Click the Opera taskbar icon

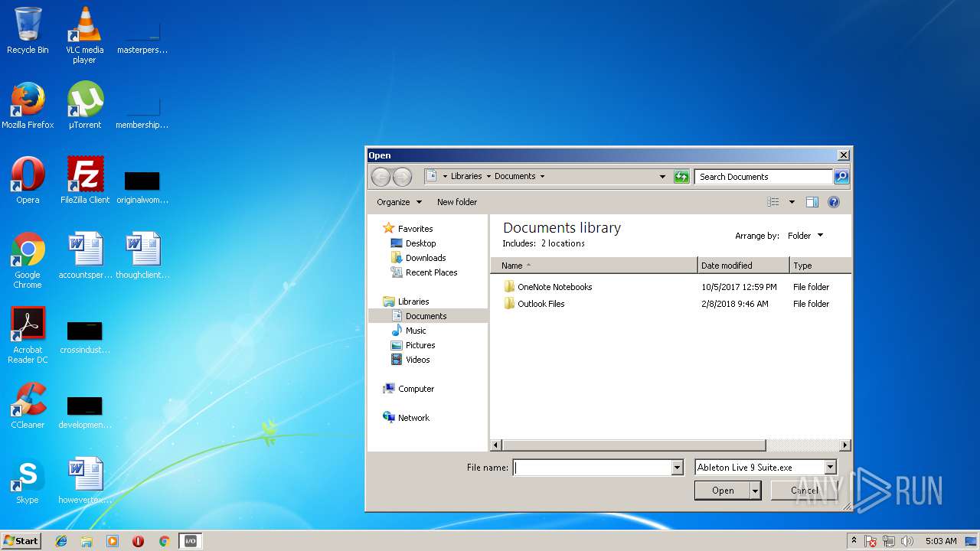coord(139,541)
